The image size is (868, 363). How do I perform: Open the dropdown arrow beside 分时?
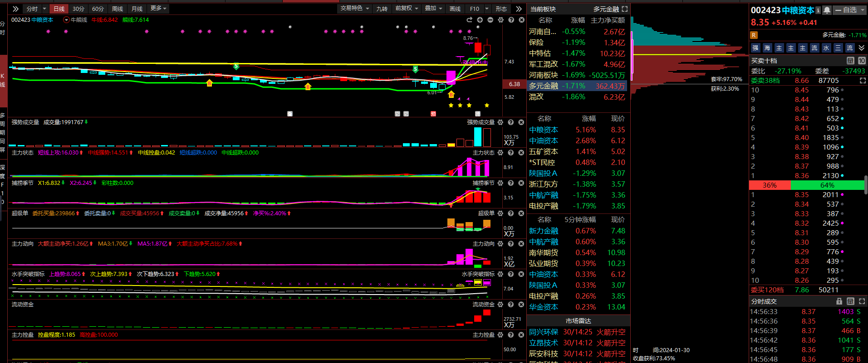[x=44, y=9]
